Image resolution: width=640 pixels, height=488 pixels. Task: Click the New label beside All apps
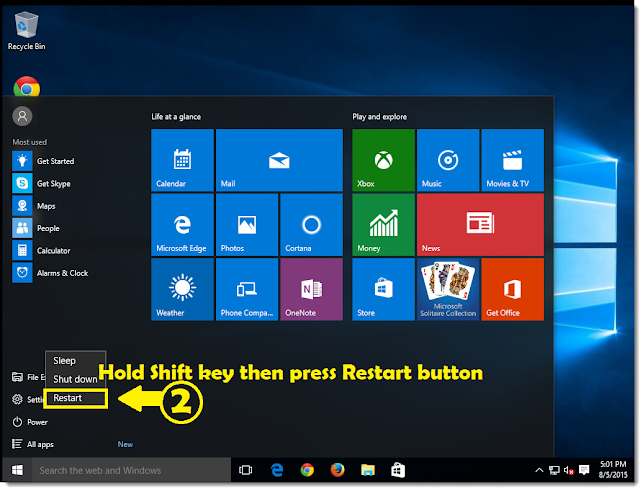click(125, 444)
